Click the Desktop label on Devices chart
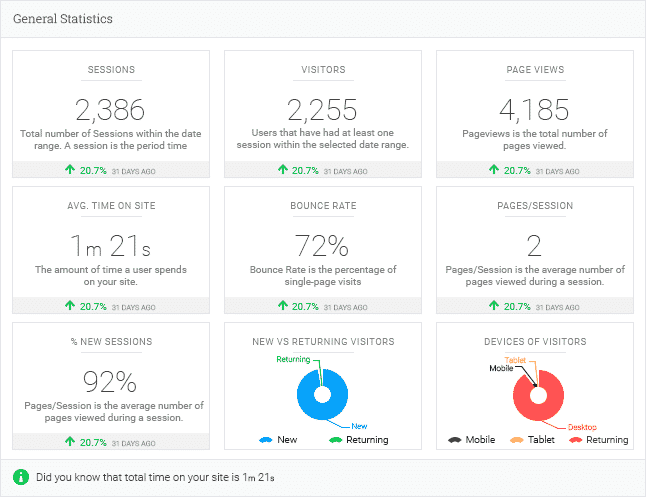Screen dimensions: 646x497 [582, 427]
